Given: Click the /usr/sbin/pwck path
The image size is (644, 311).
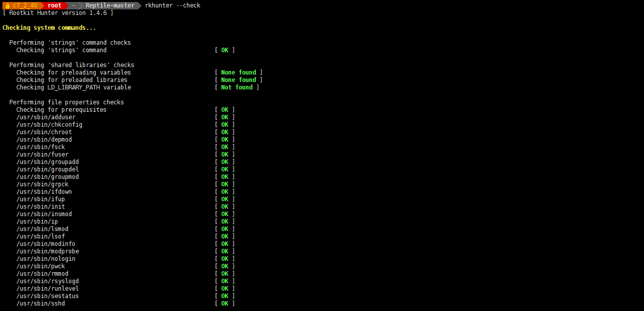Looking at the screenshot, I should coord(41,266).
